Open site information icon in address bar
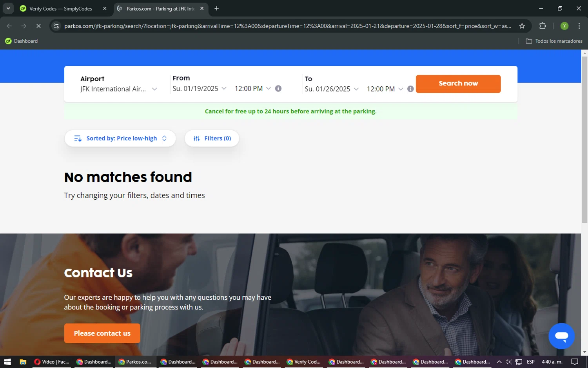The height and width of the screenshot is (368, 588). click(x=56, y=26)
